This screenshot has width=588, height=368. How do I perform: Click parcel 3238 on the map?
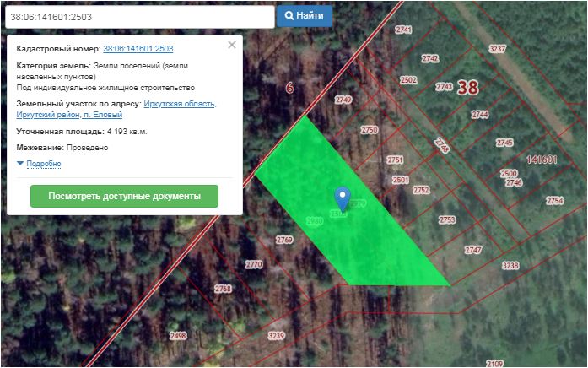click(510, 265)
